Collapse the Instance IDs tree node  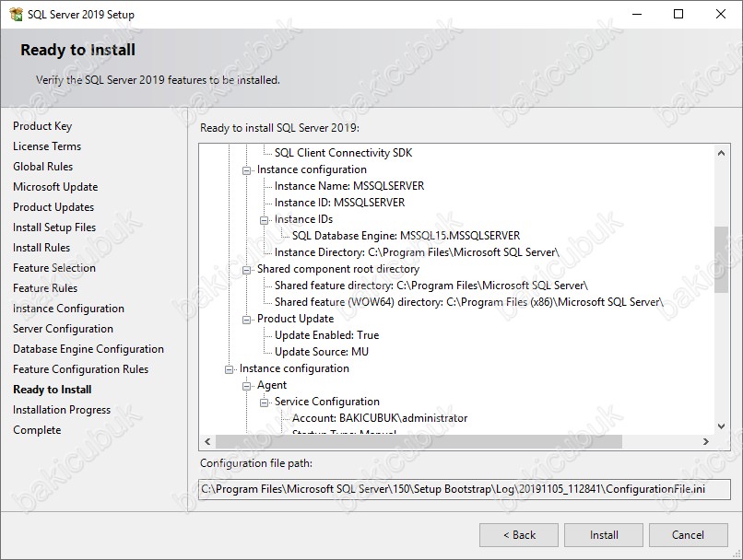(264, 220)
